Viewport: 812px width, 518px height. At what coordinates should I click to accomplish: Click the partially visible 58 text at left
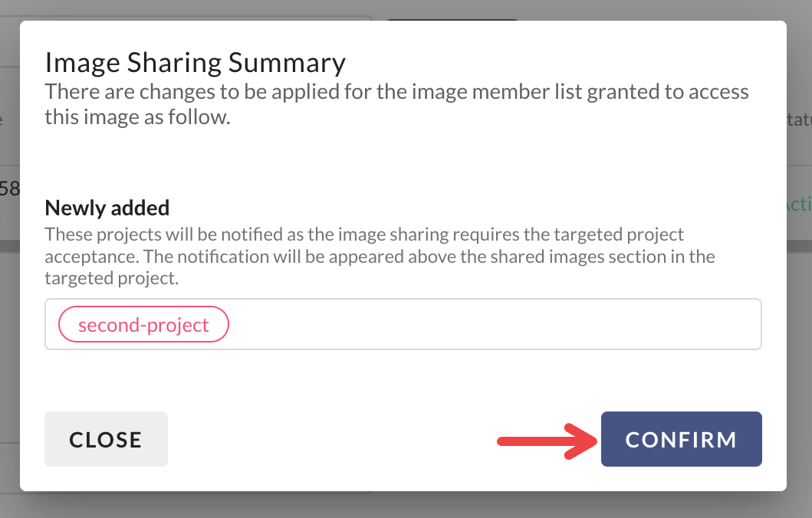pos(9,188)
